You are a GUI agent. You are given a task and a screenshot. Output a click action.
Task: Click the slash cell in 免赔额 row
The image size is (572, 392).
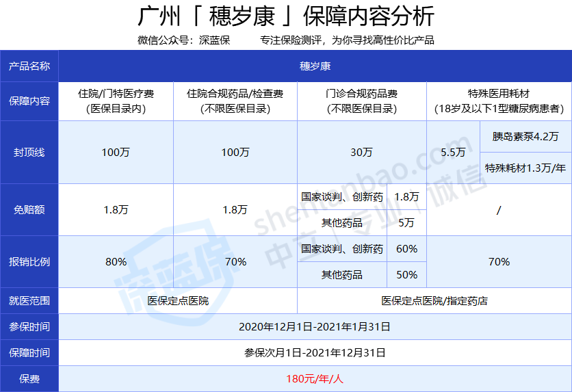tap(499, 209)
